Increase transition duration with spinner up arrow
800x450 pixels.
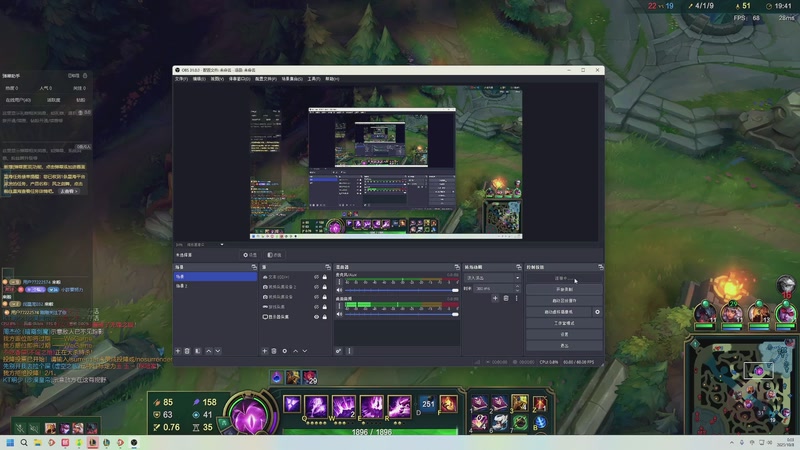click(517, 287)
